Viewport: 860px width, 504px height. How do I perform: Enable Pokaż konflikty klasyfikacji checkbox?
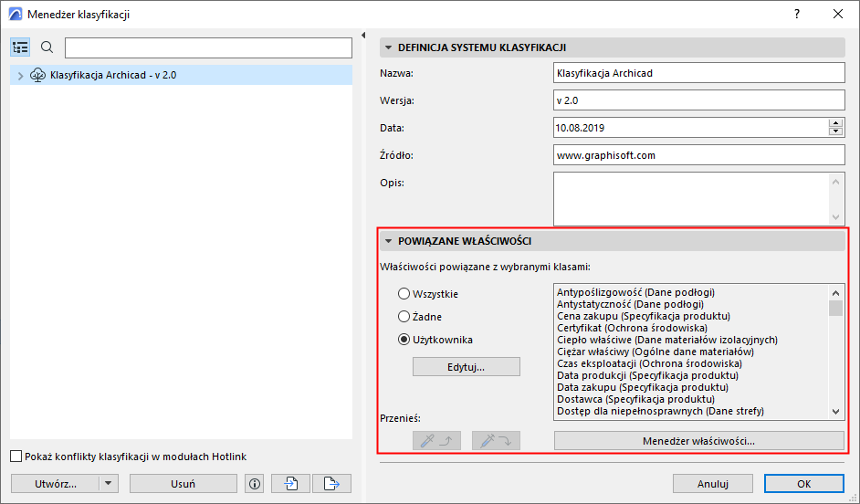pyautogui.click(x=16, y=457)
